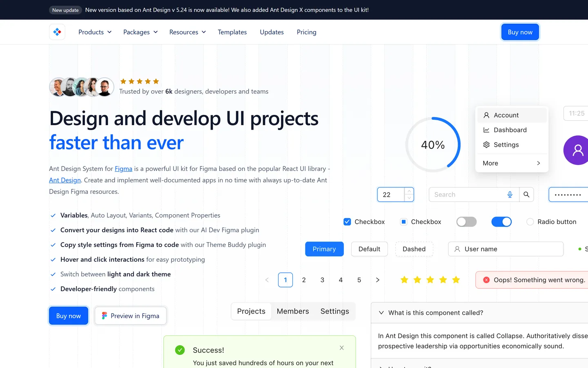The image size is (588, 368).
Task: Click the Account person icon in menu
Action: pyautogui.click(x=486, y=115)
